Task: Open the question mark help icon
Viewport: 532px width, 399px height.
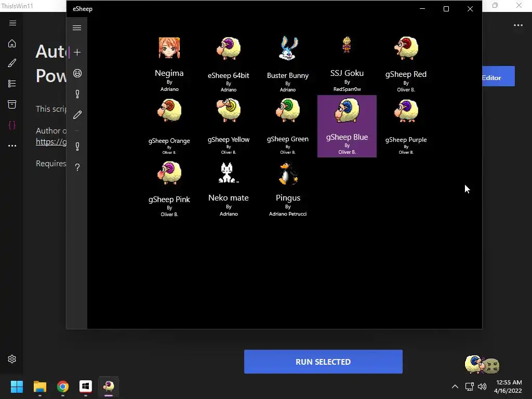Action: pyautogui.click(x=77, y=167)
